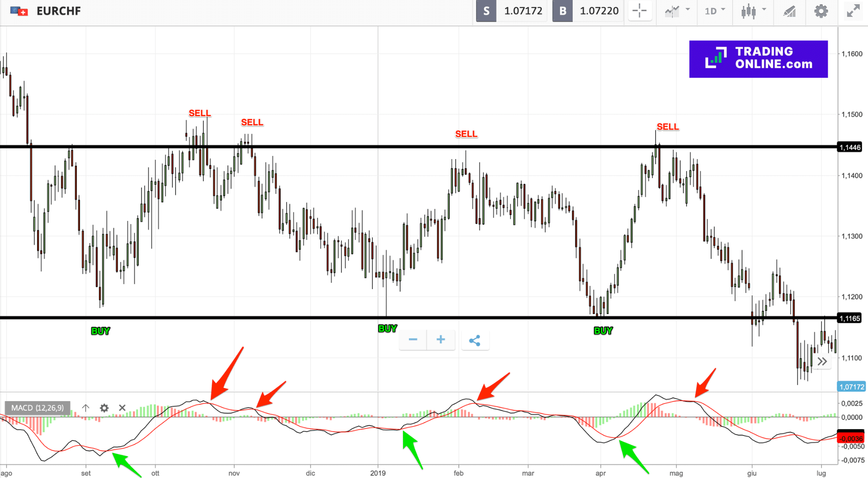Open the compare chart icon

tap(672, 11)
